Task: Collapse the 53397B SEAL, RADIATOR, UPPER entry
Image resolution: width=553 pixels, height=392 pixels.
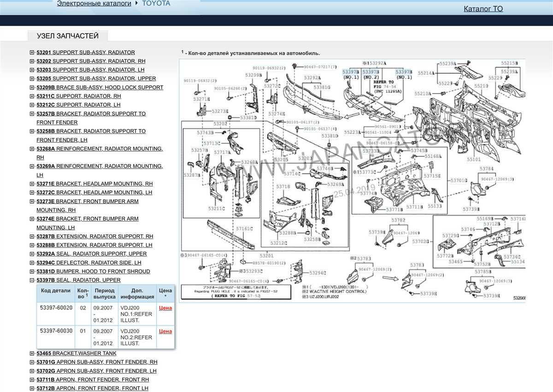Action: pyautogui.click(x=31, y=280)
